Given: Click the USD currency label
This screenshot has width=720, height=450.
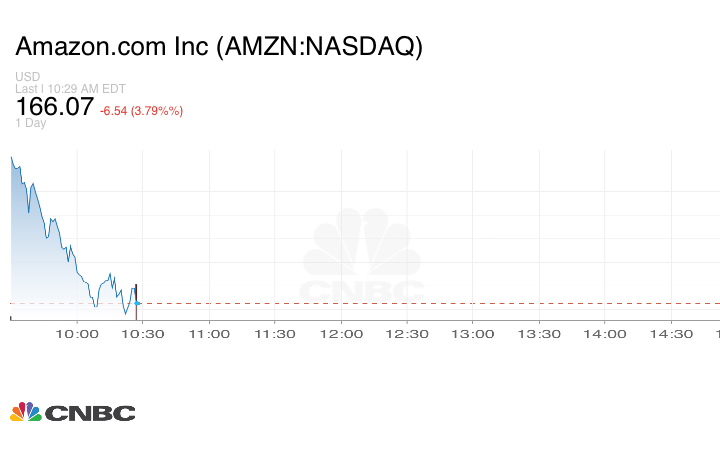Looking at the screenshot, I should point(27,77).
